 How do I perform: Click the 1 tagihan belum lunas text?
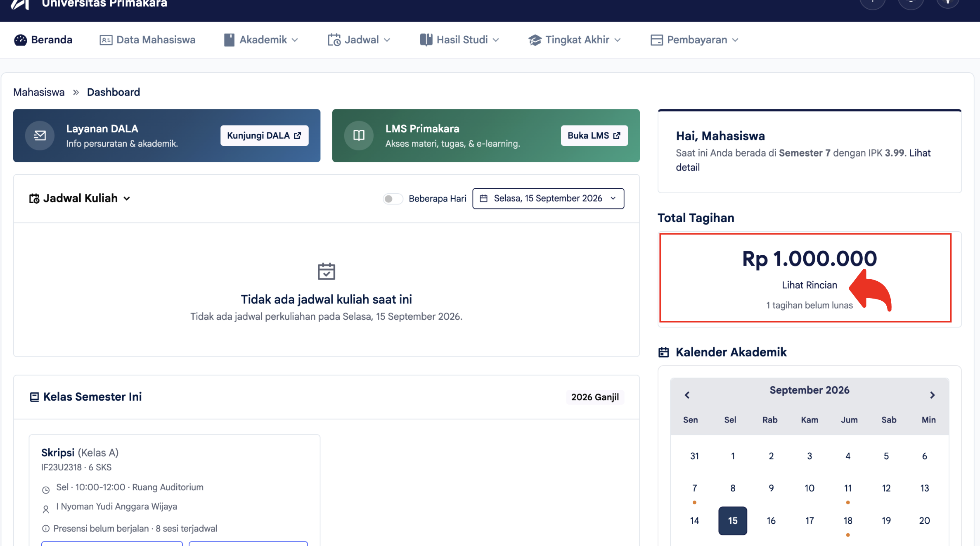810,305
